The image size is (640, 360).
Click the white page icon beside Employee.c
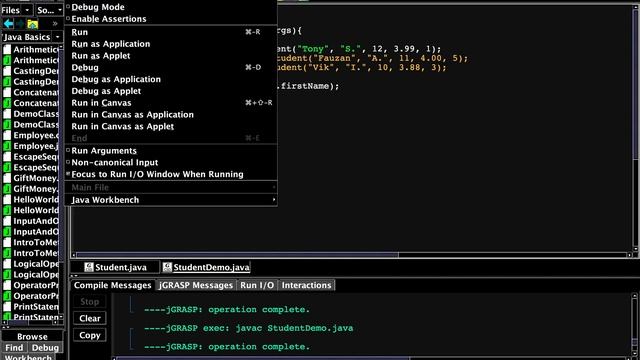click(7, 136)
